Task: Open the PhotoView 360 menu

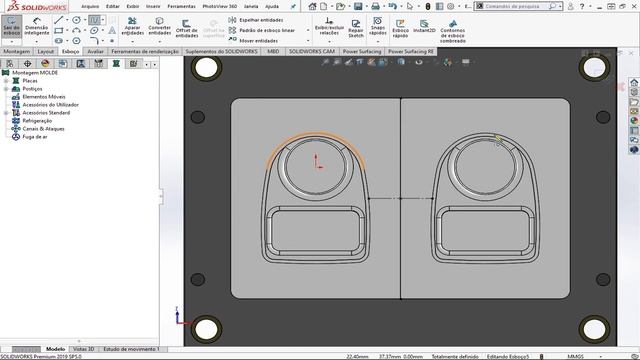Action: pos(220,6)
